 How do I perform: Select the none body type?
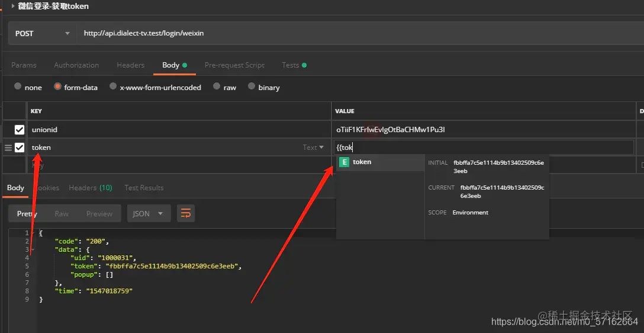(18, 87)
